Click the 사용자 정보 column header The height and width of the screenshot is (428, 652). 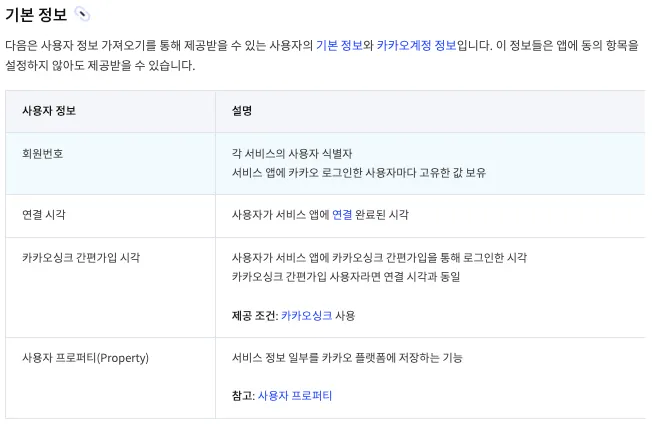tap(49, 111)
